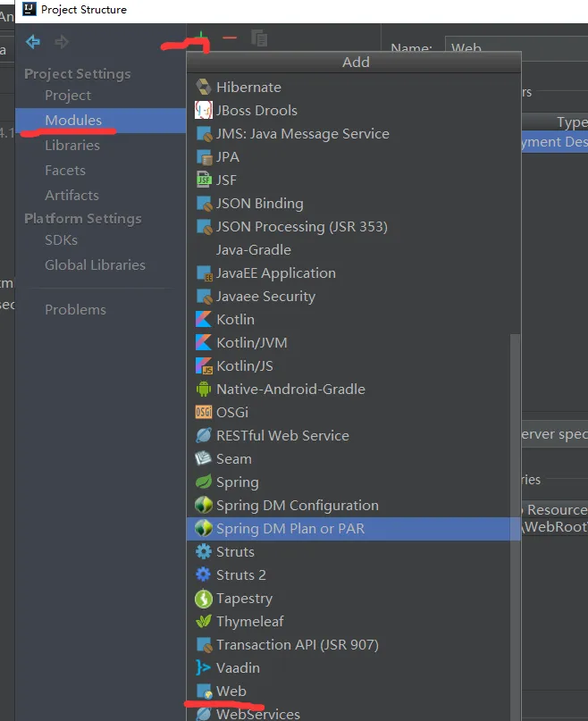
Task: Open the Artifacts settings section
Action: tap(71, 196)
